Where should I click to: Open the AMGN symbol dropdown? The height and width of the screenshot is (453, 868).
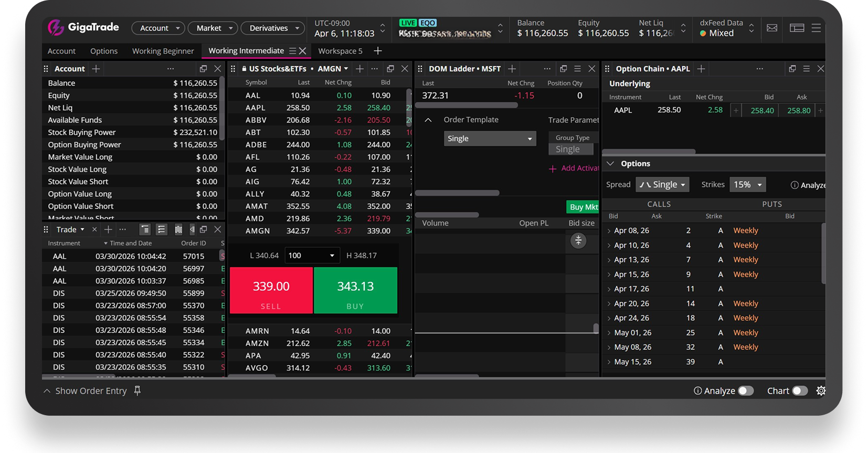pos(333,69)
